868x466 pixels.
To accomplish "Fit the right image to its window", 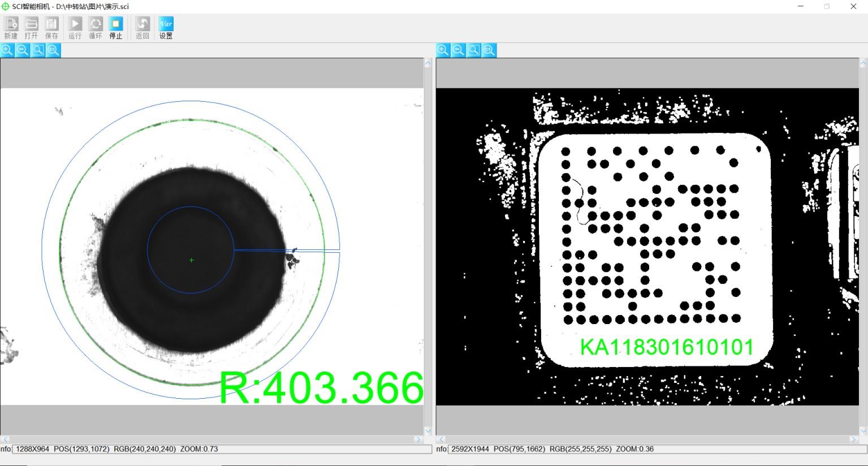I will point(474,50).
